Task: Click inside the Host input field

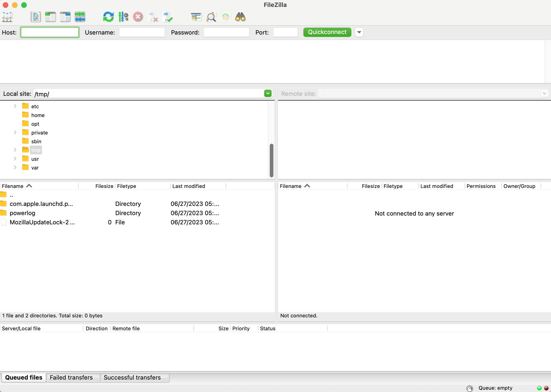Action: point(50,32)
